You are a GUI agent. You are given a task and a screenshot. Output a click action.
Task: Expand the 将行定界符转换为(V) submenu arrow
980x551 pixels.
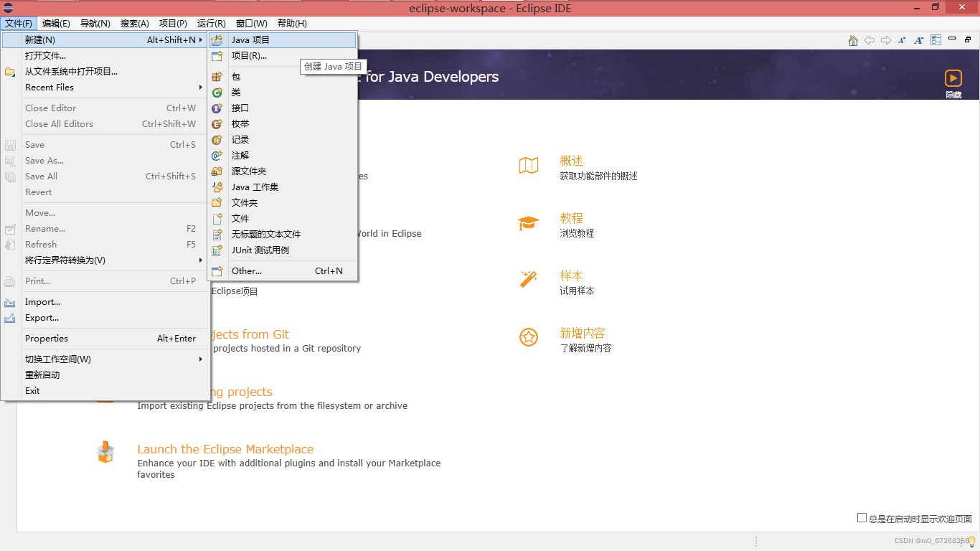(201, 260)
